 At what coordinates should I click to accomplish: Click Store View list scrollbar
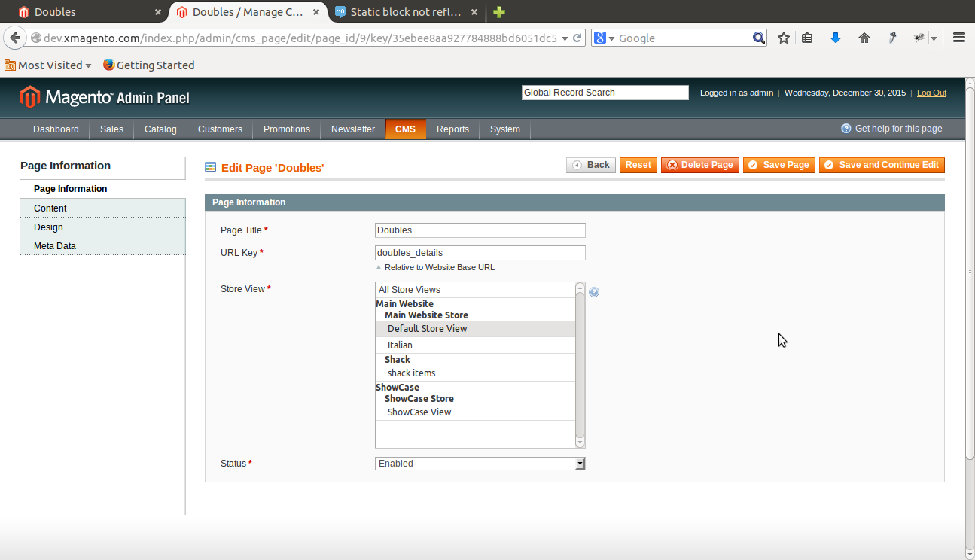(x=580, y=365)
